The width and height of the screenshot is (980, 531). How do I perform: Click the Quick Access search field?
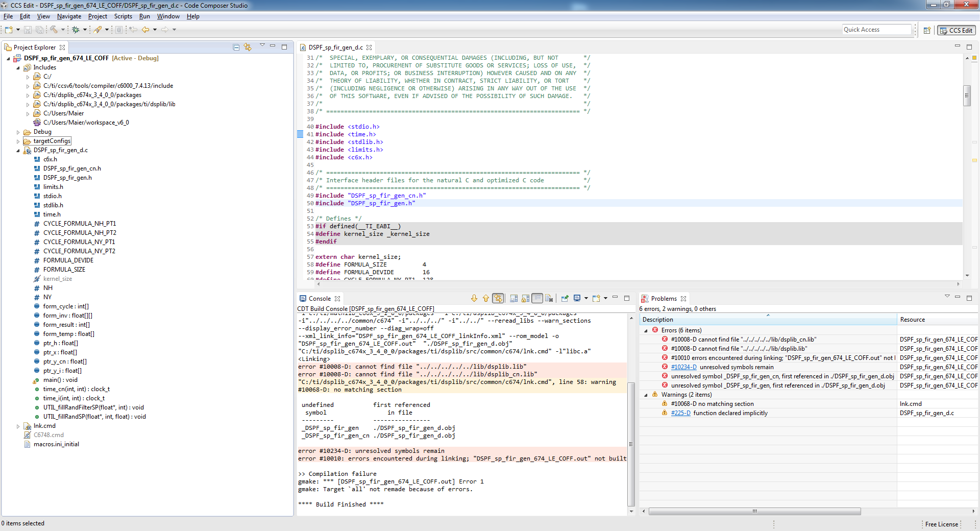click(x=876, y=30)
